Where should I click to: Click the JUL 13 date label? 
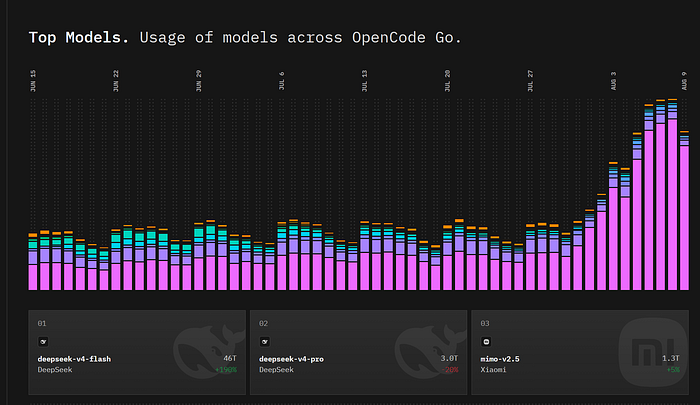click(365, 81)
